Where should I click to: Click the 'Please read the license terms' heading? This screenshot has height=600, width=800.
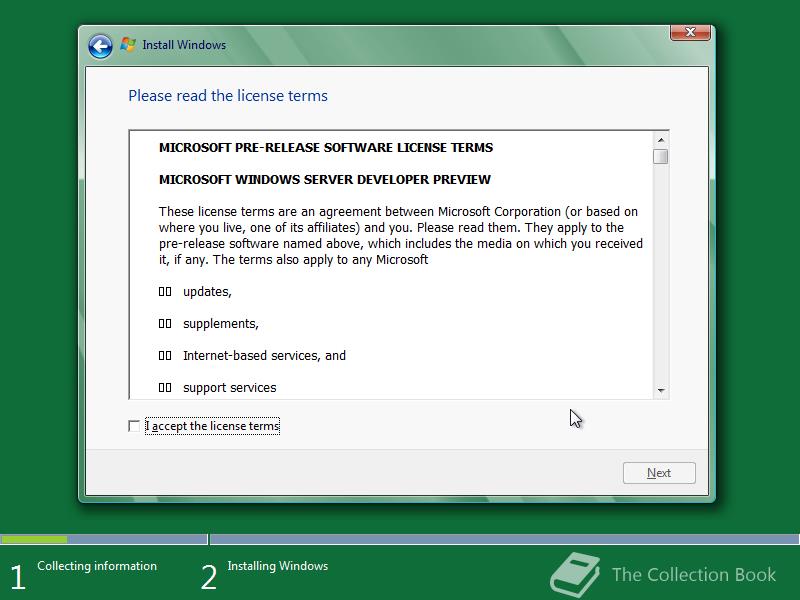coord(228,96)
